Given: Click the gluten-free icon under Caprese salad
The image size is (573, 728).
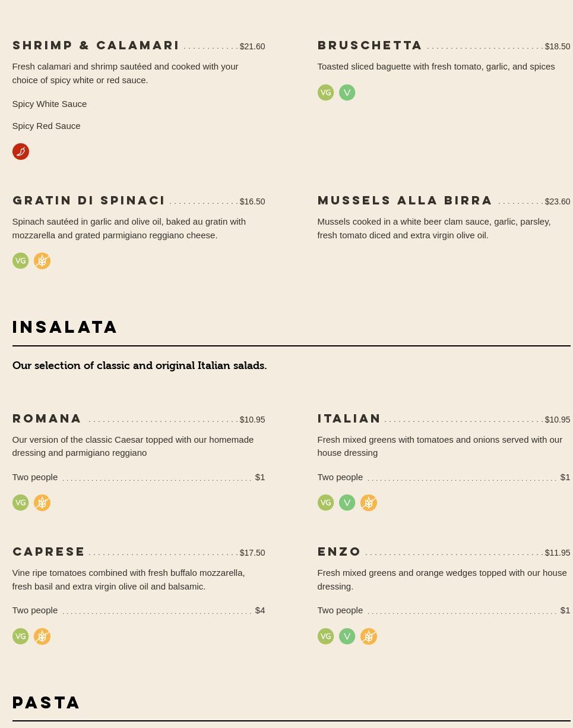Looking at the screenshot, I should tap(42, 636).
